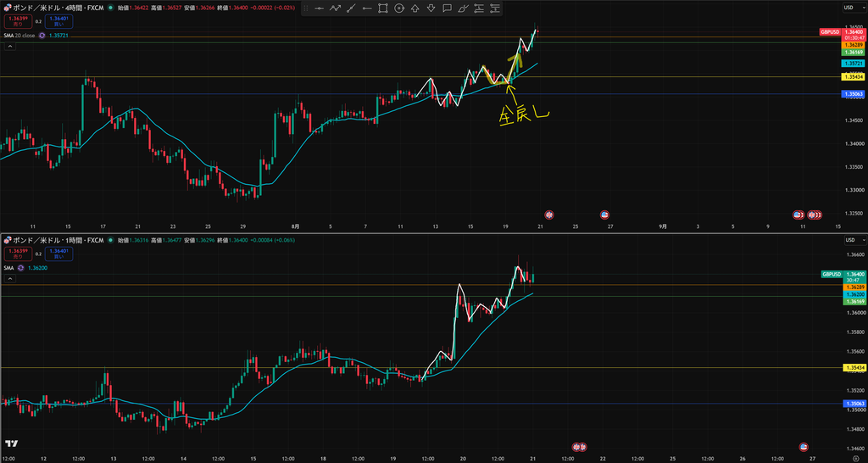Click the 1.36200 SMA value in 1-hour legend
The height and width of the screenshot is (463, 868).
tap(37, 267)
